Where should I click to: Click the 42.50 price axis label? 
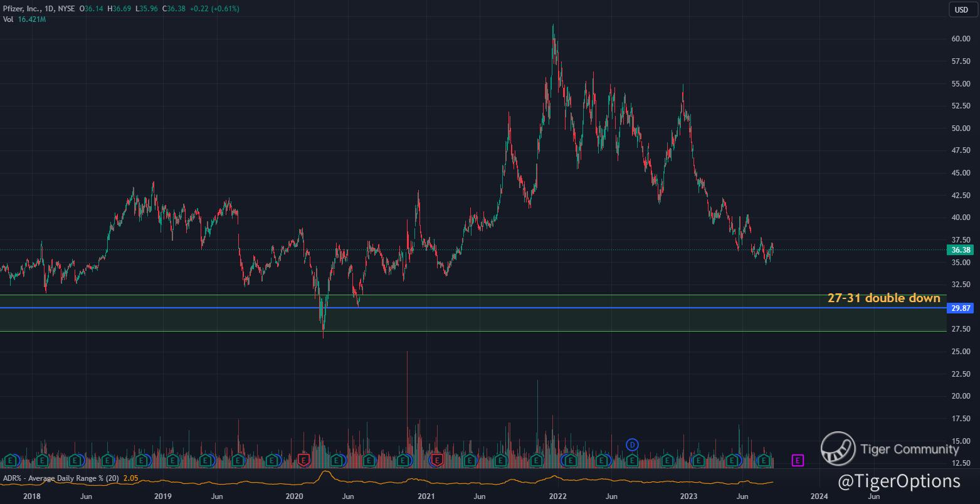coord(961,196)
